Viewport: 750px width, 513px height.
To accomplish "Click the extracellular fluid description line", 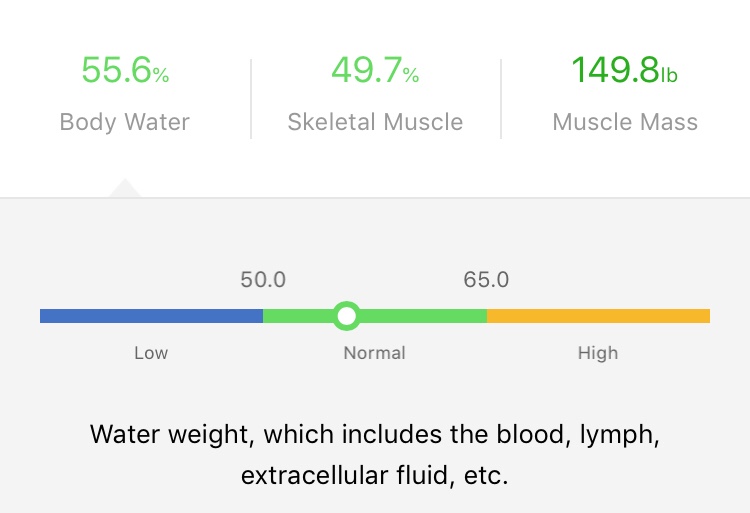I will (x=375, y=475).
